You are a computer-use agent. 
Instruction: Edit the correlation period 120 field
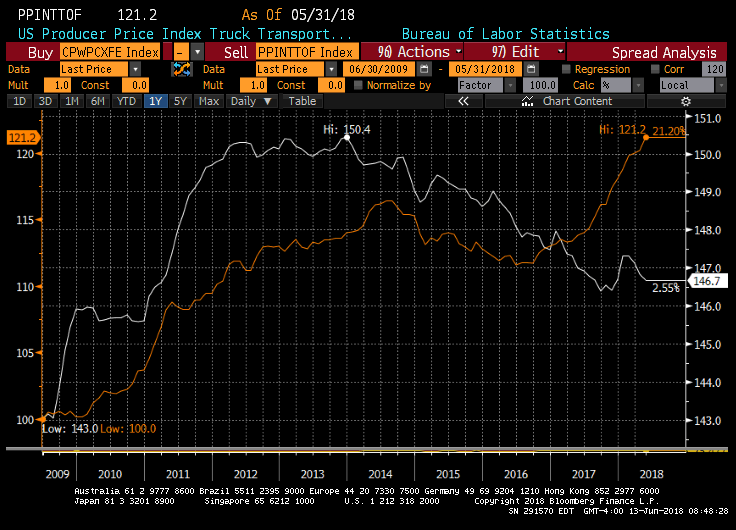click(x=714, y=69)
